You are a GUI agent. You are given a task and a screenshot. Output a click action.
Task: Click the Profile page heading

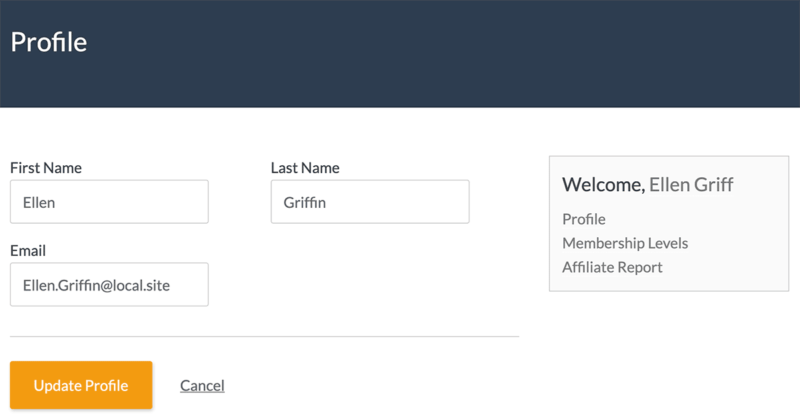pos(49,42)
